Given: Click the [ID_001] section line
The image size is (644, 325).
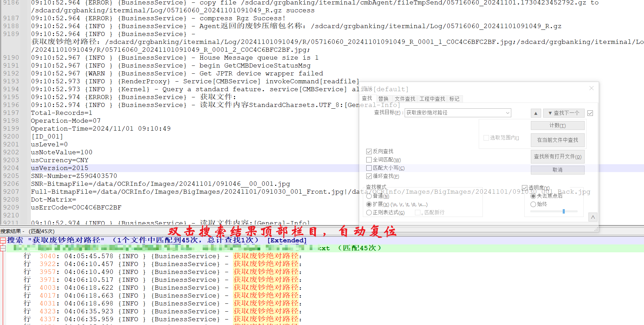Looking at the screenshot, I should pos(47,136).
